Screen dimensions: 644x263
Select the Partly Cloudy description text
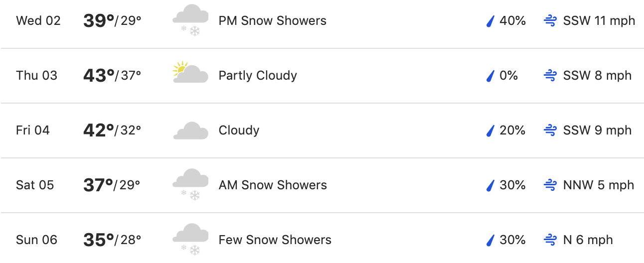[x=258, y=76]
